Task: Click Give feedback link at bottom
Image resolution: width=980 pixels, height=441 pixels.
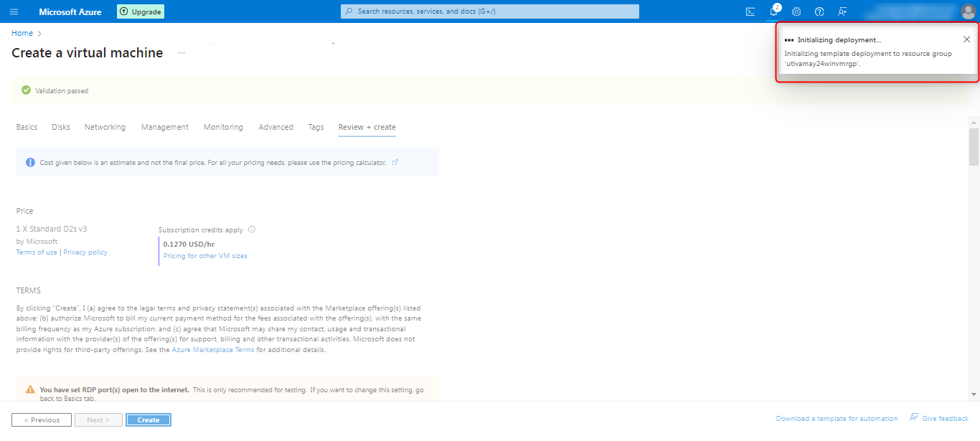Action: tap(939, 418)
